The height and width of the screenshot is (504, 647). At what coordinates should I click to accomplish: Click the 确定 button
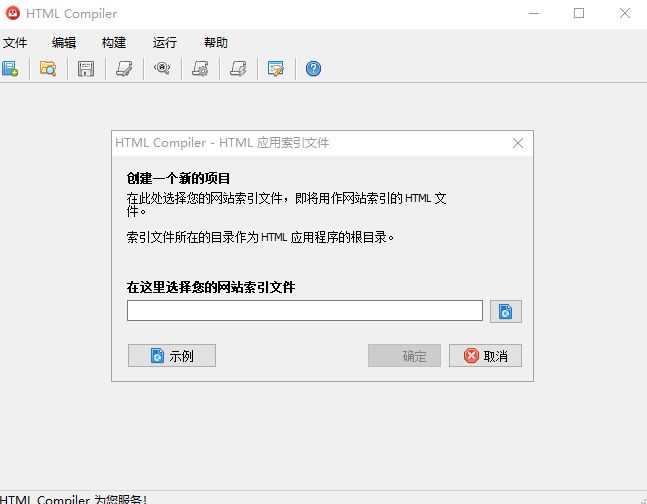tap(404, 356)
